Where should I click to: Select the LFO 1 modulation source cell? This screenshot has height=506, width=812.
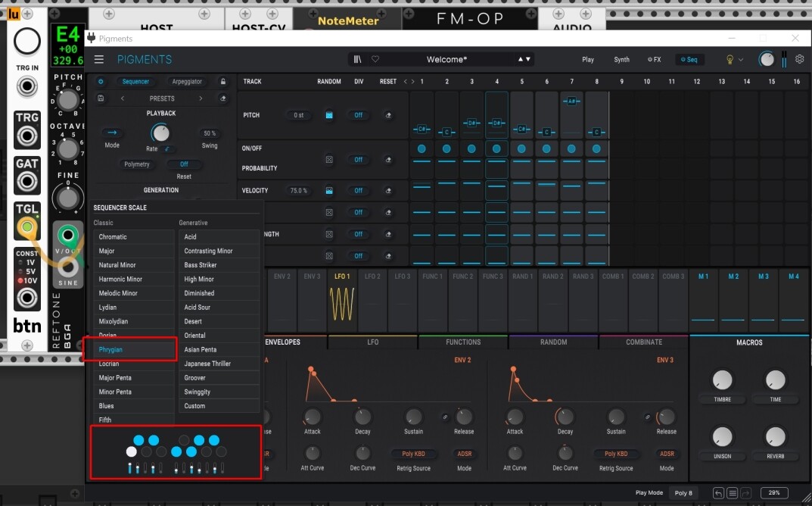click(342, 299)
